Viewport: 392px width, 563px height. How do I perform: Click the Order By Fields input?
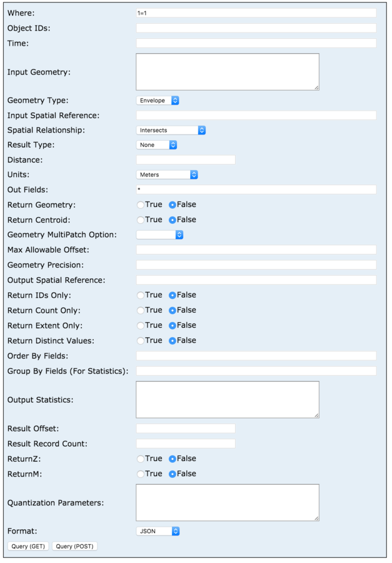click(x=256, y=355)
